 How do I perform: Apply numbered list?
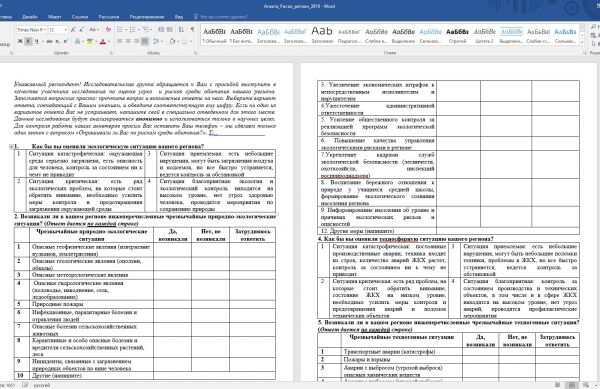pos(133,29)
